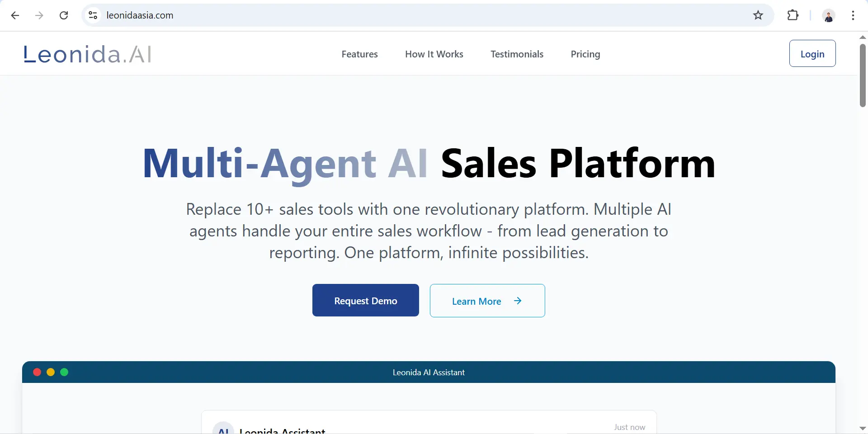Click the Login button
The image size is (868, 434).
[812, 53]
